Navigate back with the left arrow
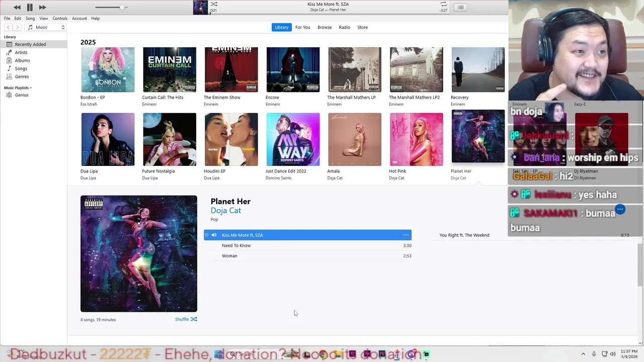This screenshot has height=362, width=644. point(8,27)
